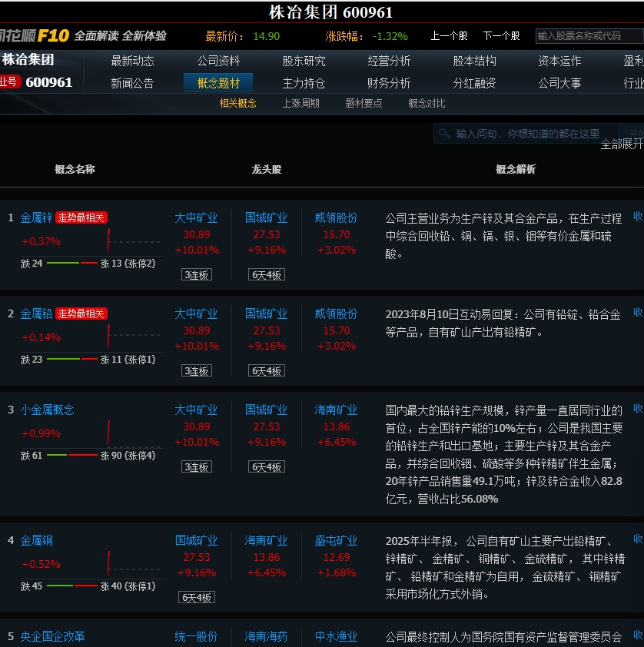The image size is (644, 647).
Task: Click 金属锌 rise-fall ratio bar
Action: (72, 264)
